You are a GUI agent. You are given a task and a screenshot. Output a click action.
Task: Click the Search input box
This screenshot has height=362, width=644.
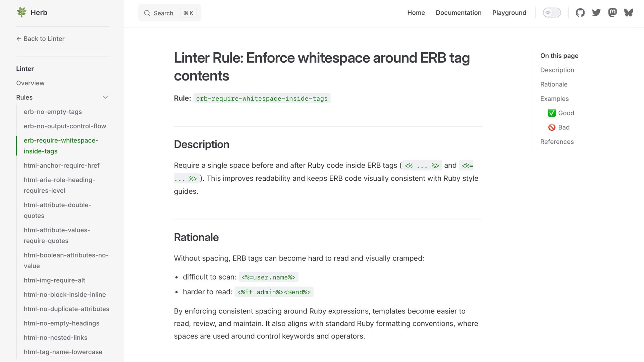pyautogui.click(x=169, y=13)
